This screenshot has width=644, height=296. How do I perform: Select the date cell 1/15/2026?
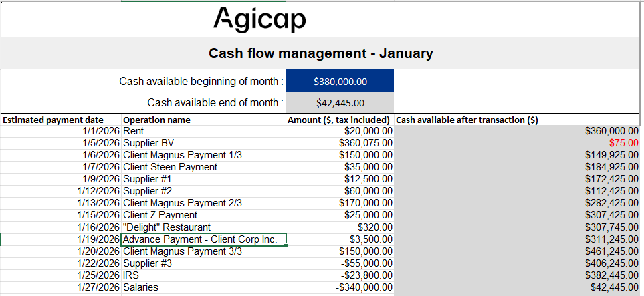click(62, 215)
